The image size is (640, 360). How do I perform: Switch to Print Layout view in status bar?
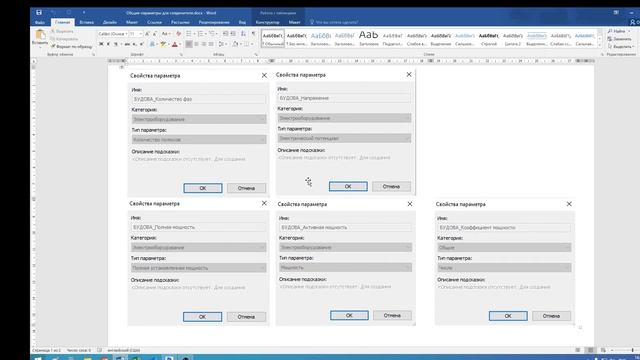coord(590,350)
